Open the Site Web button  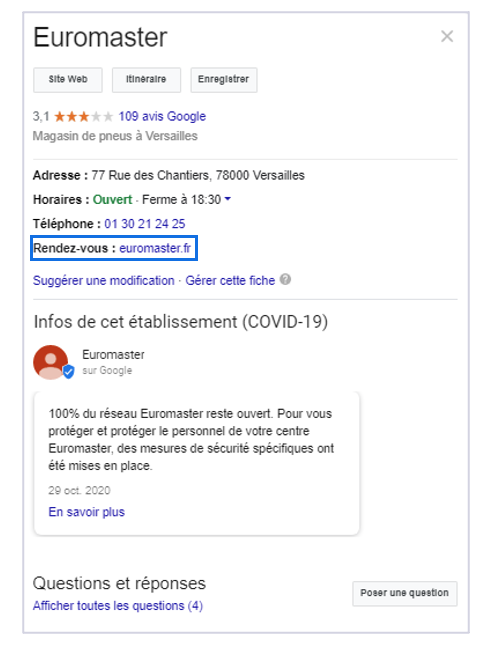pos(68,80)
